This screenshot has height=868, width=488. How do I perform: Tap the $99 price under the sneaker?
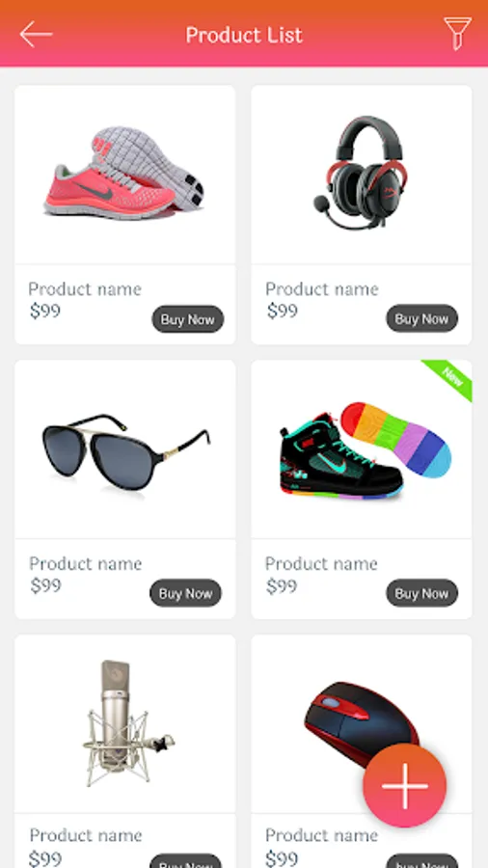[x=282, y=585]
